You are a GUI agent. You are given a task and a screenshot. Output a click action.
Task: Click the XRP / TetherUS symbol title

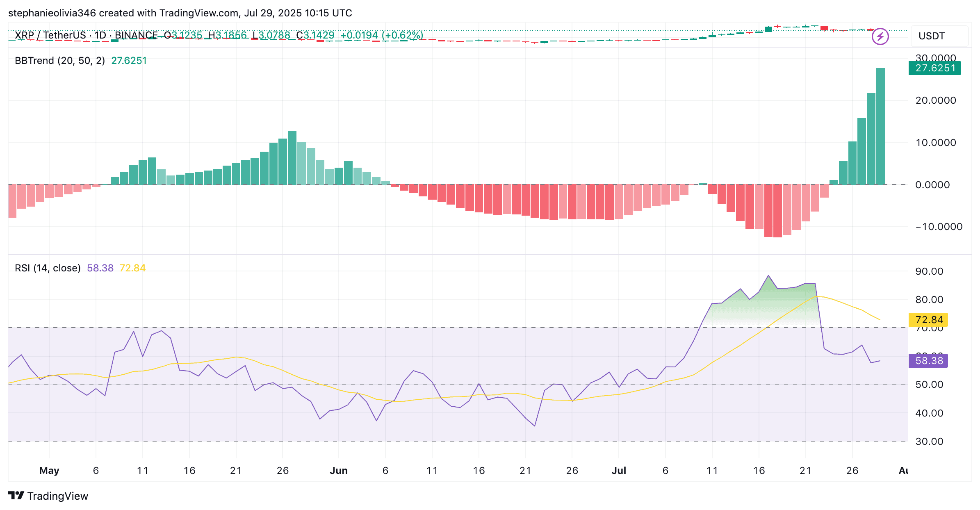(50, 35)
